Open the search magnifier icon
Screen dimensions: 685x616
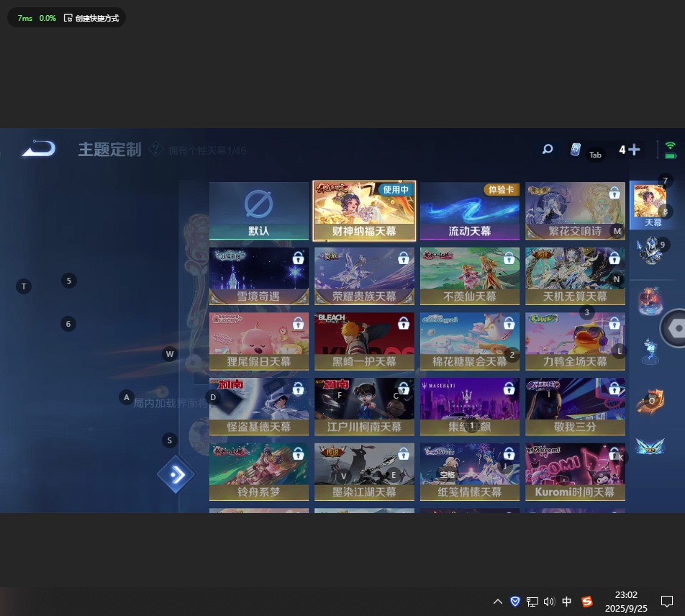[548, 150]
